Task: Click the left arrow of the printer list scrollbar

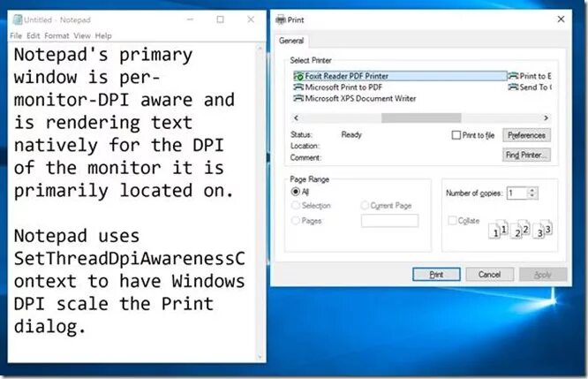Action: pyautogui.click(x=297, y=117)
